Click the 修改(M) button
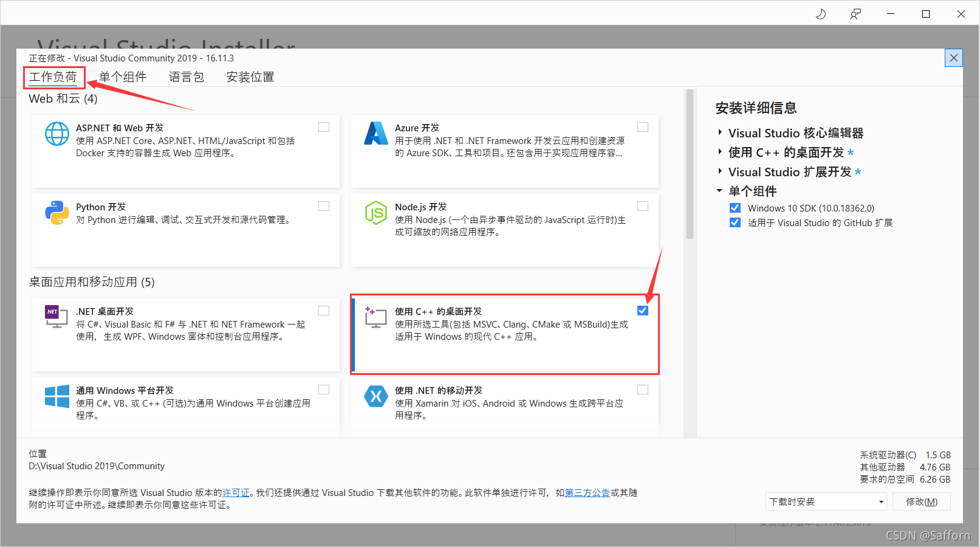The image size is (980, 547). point(922,501)
